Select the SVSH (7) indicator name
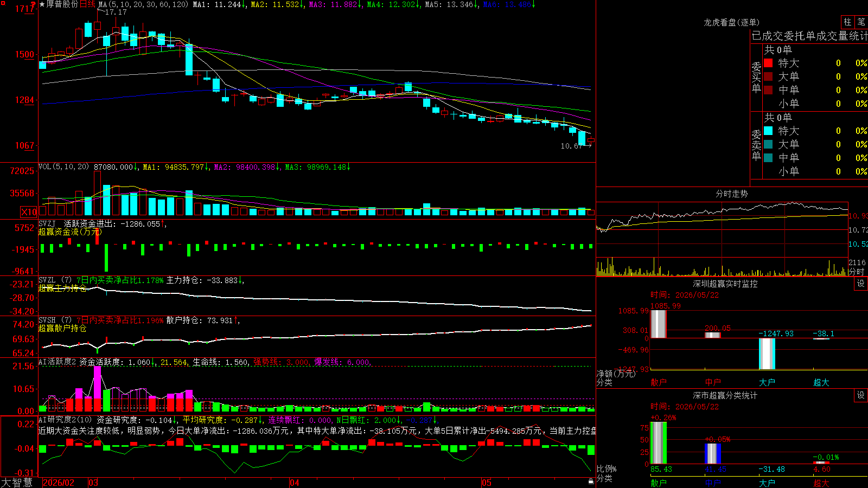The height and width of the screenshot is (488, 868). click(x=55, y=320)
